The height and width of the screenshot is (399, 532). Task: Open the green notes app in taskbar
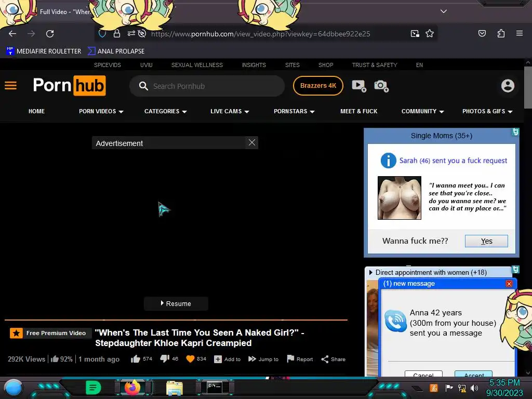94,388
